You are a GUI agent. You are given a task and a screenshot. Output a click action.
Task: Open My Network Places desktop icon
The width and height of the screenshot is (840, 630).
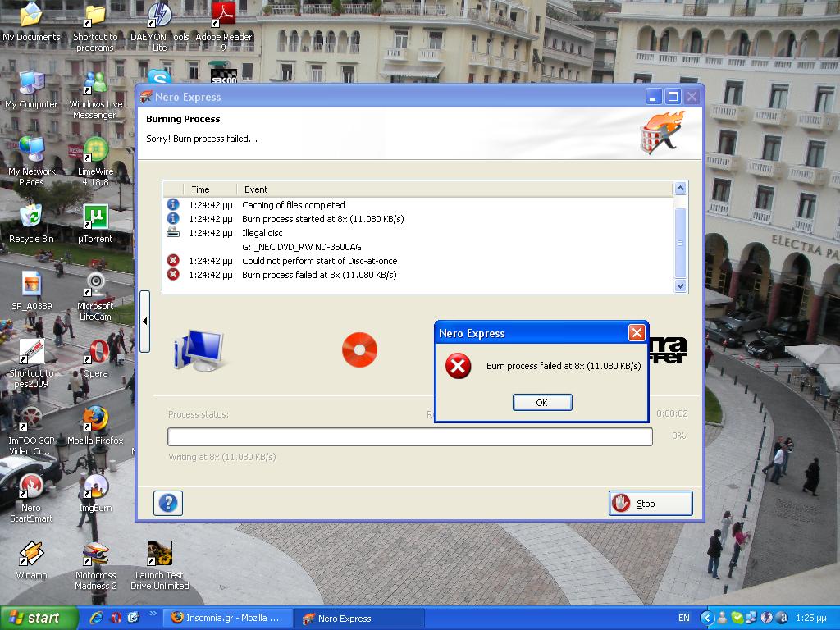tap(31, 162)
